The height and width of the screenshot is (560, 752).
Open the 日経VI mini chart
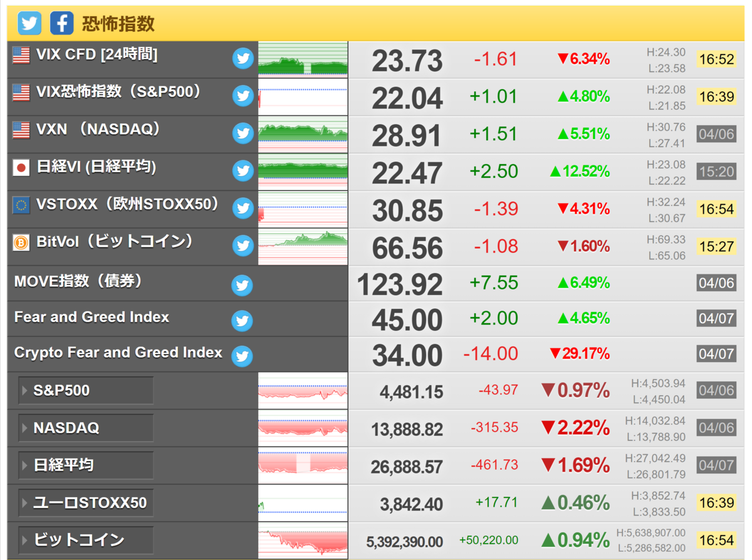pos(303,171)
